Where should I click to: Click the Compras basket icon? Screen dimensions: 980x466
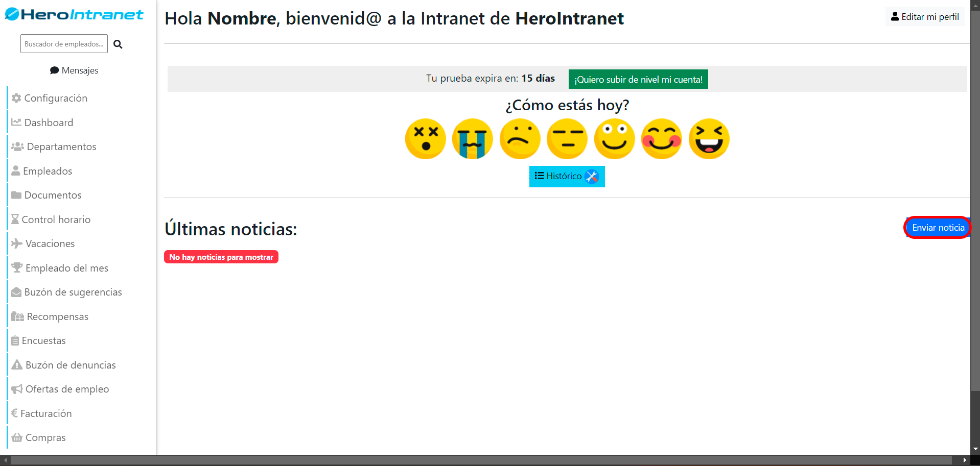click(17, 437)
